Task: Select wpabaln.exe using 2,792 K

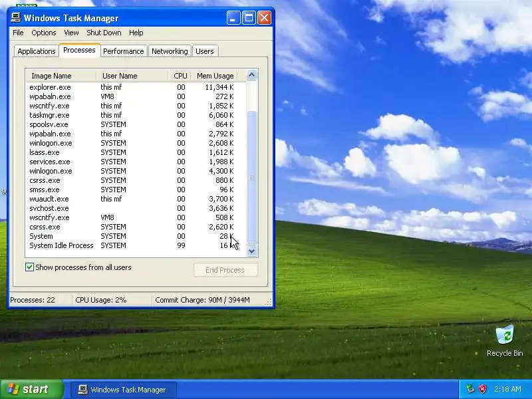Action: click(x=136, y=134)
